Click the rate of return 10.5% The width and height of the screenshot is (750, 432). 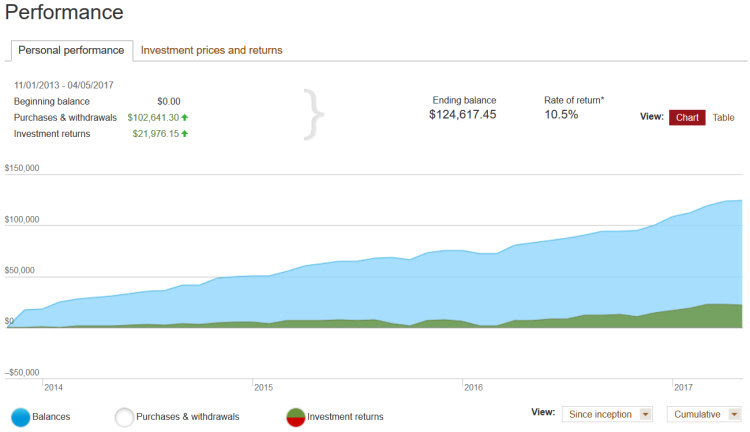[561, 114]
